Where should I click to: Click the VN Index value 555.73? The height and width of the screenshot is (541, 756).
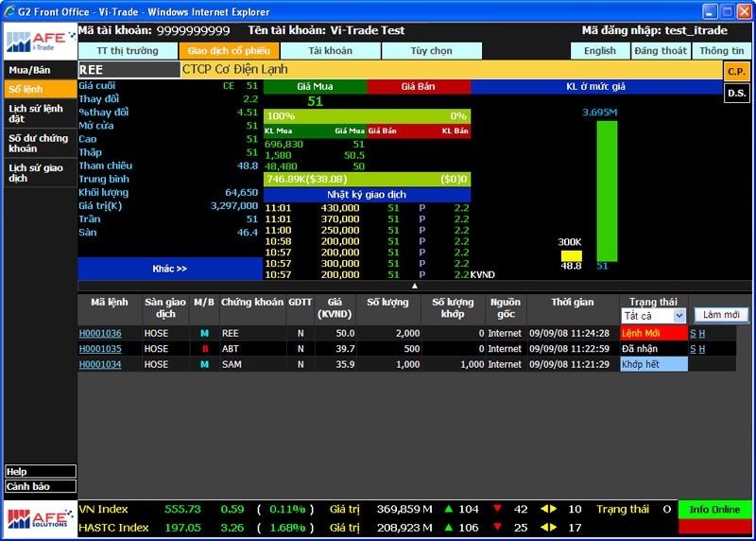(x=182, y=509)
